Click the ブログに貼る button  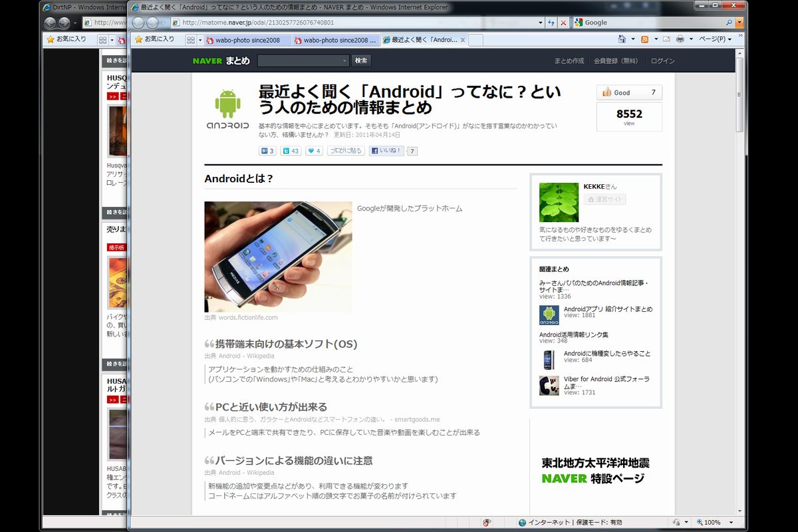click(x=346, y=151)
